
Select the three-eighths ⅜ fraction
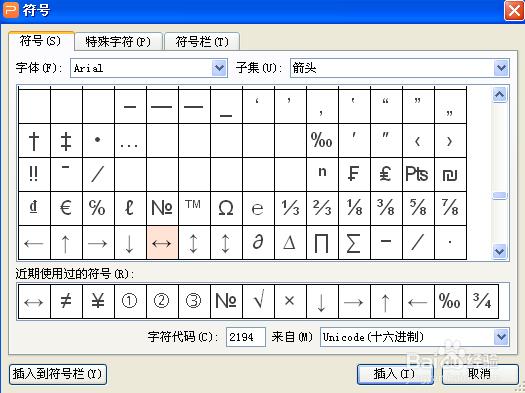point(386,208)
